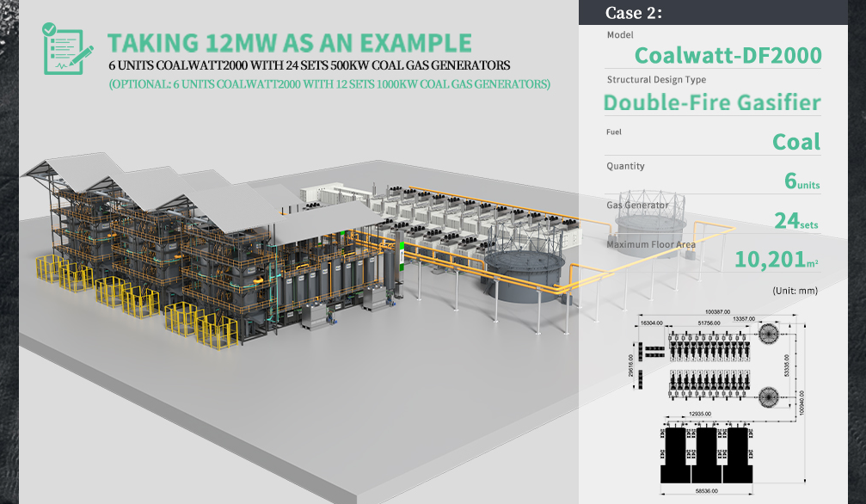
Task: Click the green optional 1000KW configuration line
Action: click(329, 84)
